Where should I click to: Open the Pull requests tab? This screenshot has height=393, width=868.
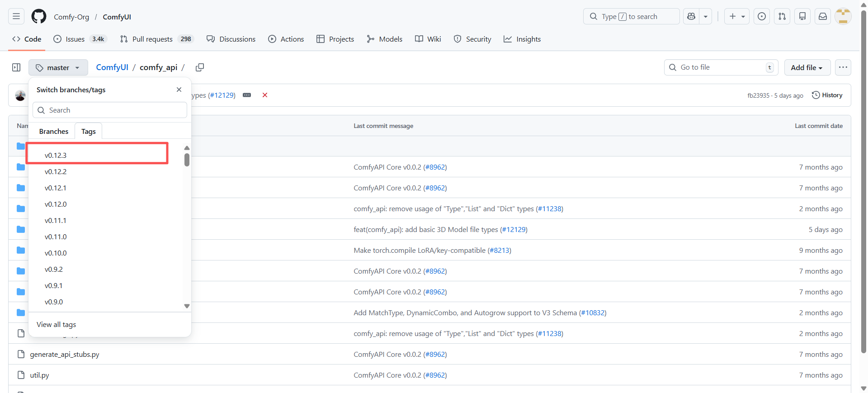[156, 39]
